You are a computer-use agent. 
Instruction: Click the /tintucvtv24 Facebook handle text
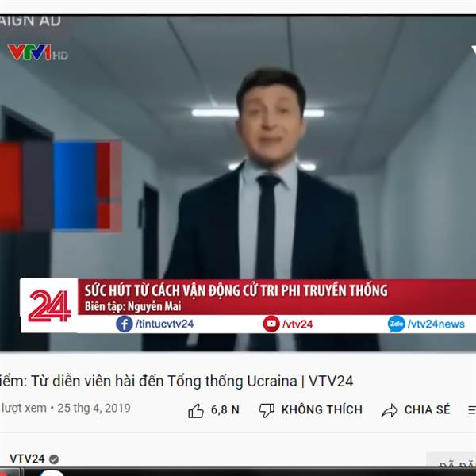pyautogui.click(x=164, y=324)
